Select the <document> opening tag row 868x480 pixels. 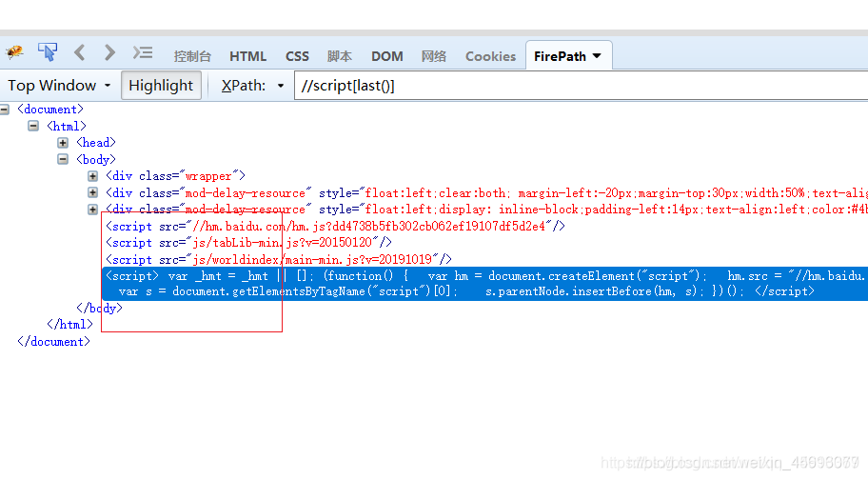[x=50, y=110]
